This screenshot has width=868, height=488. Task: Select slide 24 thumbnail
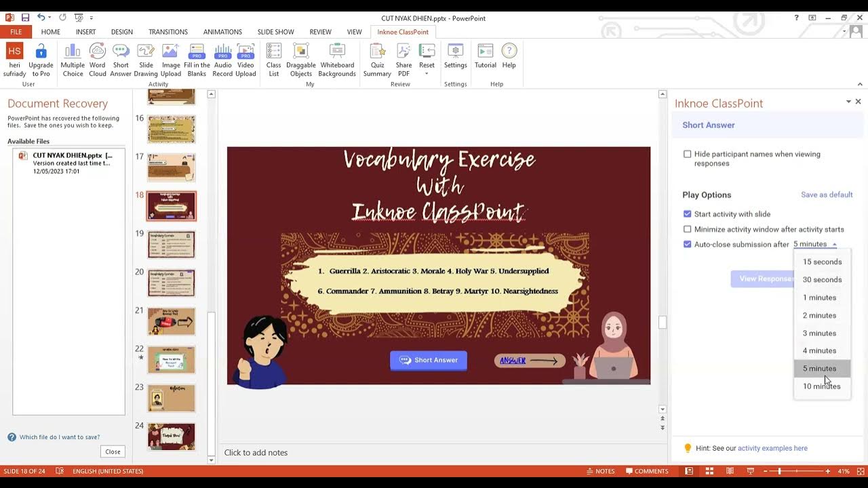172,436
